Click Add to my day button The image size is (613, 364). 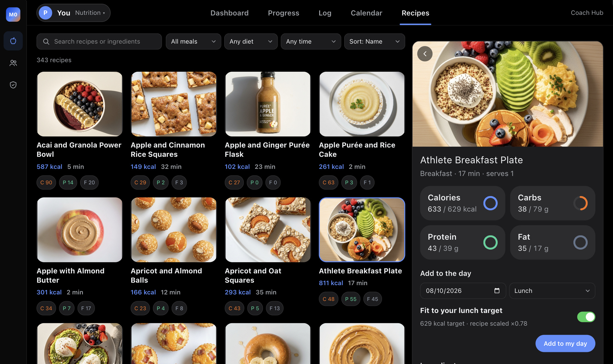point(565,344)
